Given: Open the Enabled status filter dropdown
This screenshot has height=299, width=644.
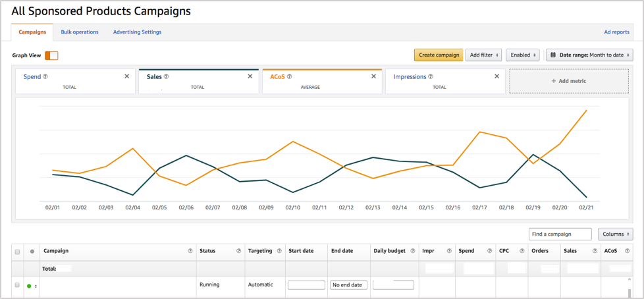Looking at the screenshot, I should 522,55.
